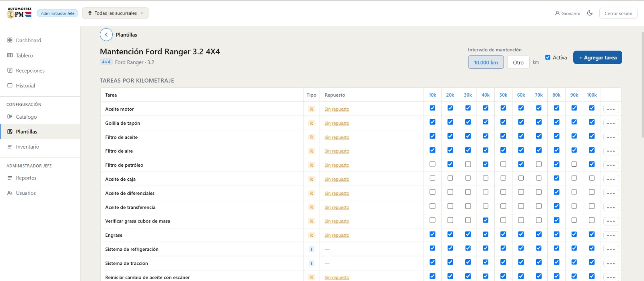Click the Reportes sidebar icon
The height and width of the screenshot is (281, 644).
click(x=10, y=178)
